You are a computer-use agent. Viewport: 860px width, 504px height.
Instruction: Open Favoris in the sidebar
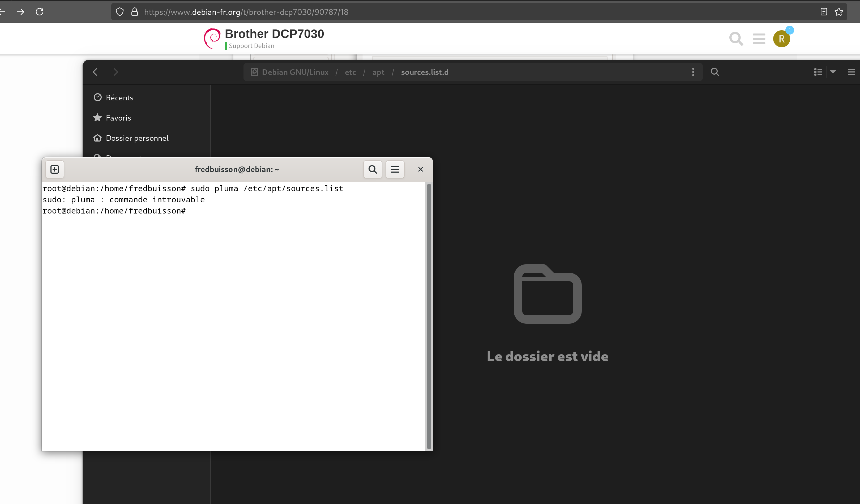coord(146,118)
